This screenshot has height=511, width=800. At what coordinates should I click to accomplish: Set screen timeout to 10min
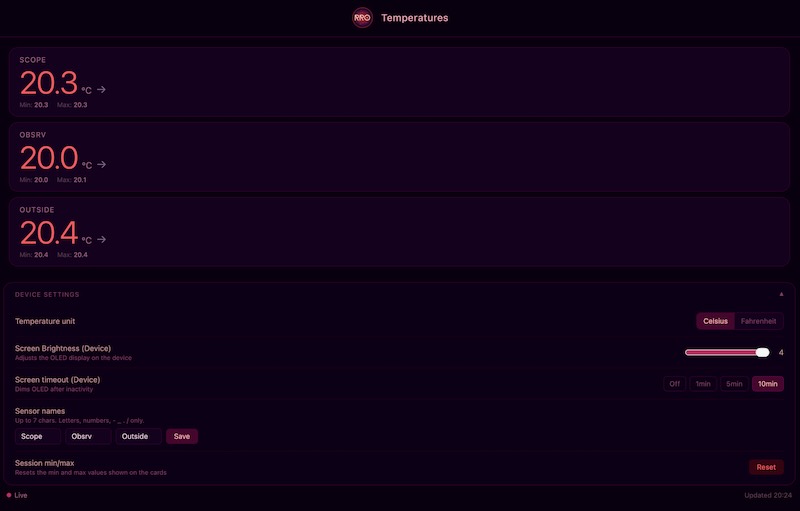tap(768, 384)
